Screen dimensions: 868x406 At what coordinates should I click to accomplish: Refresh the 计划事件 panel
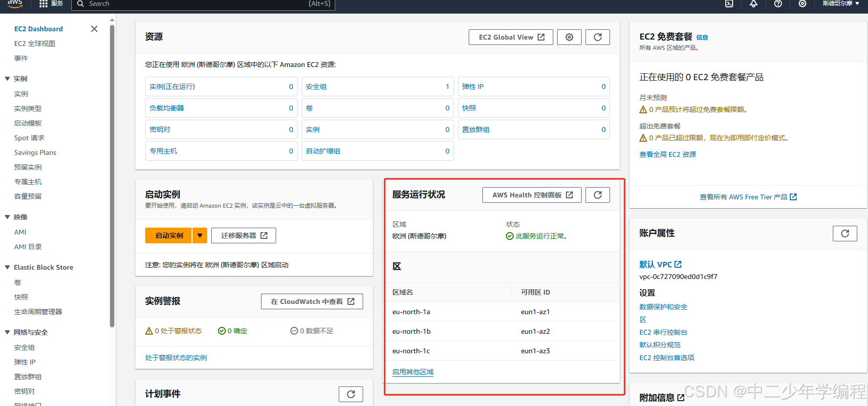point(351,394)
